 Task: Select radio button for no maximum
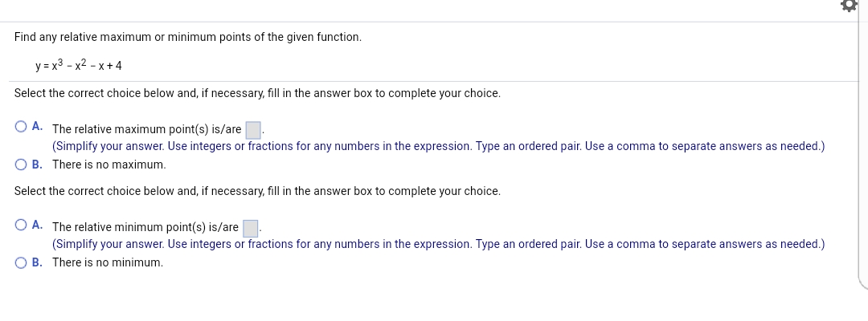click(19, 165)
